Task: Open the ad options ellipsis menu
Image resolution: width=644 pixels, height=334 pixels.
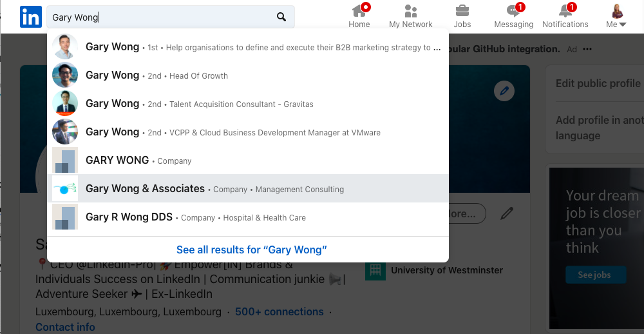Action: click(587, 50)
